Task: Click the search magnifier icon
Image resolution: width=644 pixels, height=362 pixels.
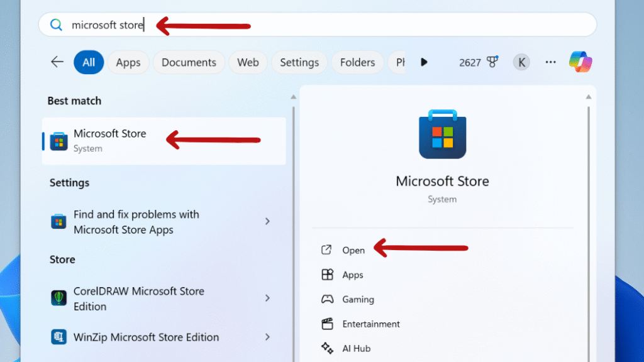Action: [56, 25]
